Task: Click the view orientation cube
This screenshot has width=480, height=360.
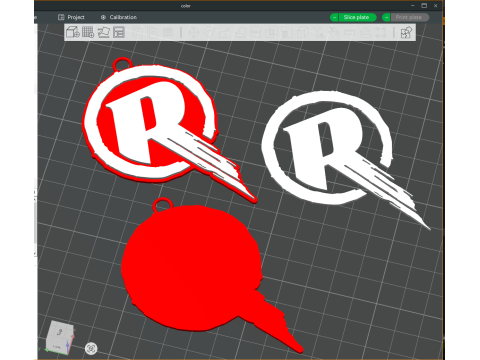Action: [60, 337]
